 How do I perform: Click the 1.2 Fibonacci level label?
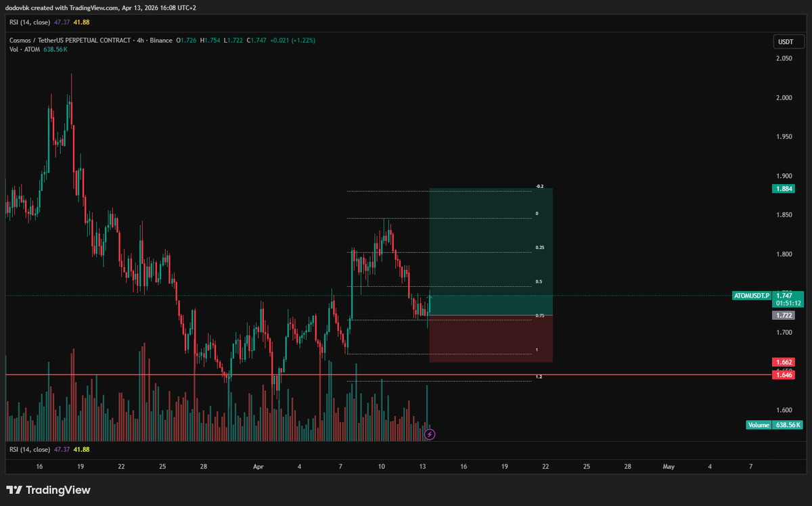[539, 376]
